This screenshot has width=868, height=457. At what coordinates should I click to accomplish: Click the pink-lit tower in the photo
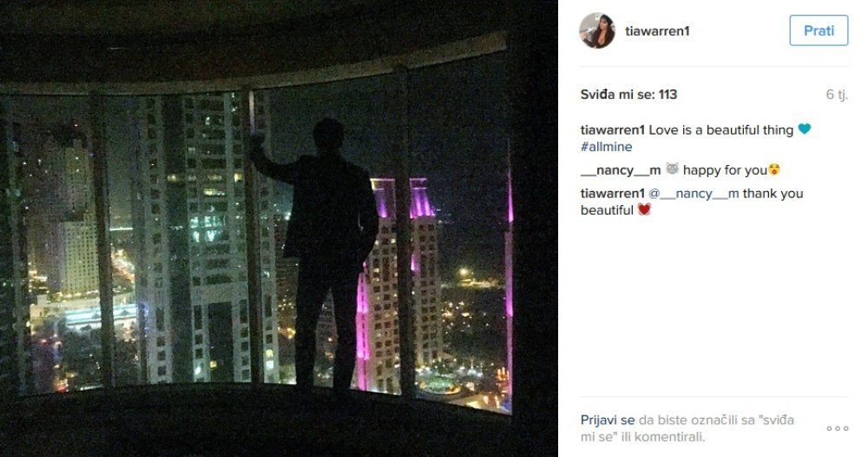[x=398, y=285]
